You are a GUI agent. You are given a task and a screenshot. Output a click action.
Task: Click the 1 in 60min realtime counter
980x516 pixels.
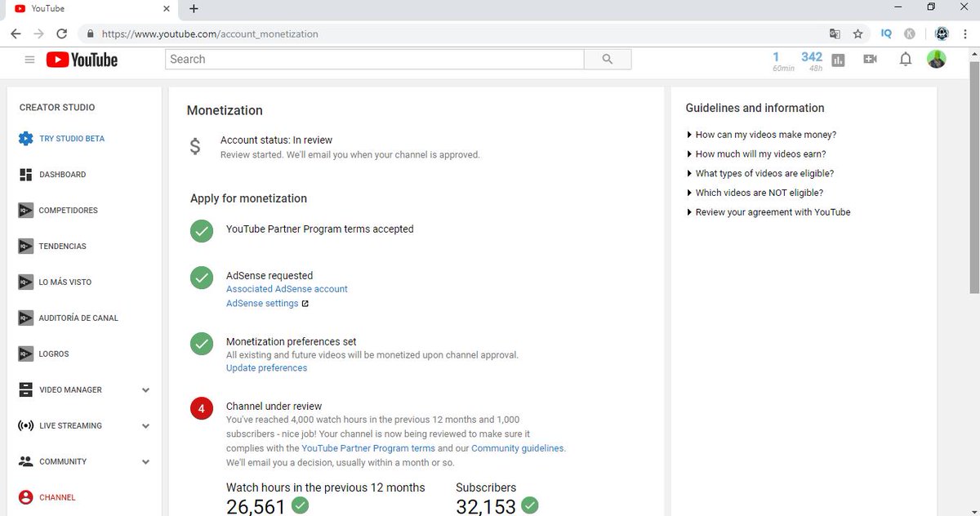pos(782,61)
